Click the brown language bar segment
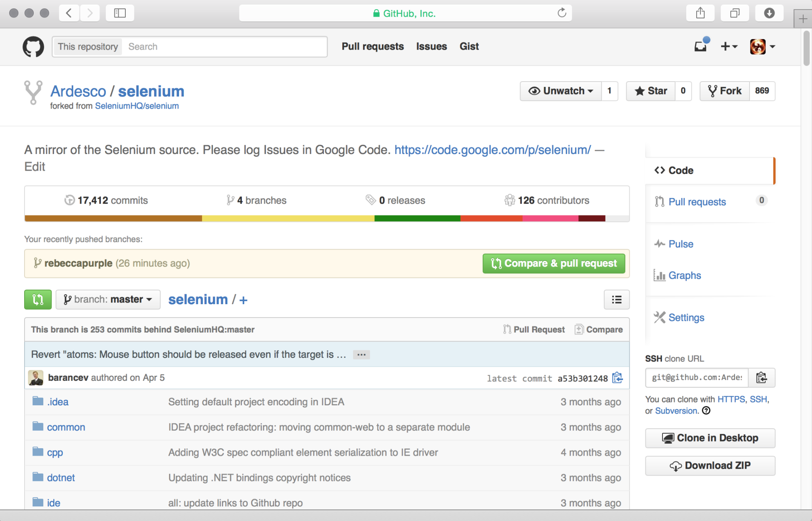812x521 pixels. coord(113,218)
